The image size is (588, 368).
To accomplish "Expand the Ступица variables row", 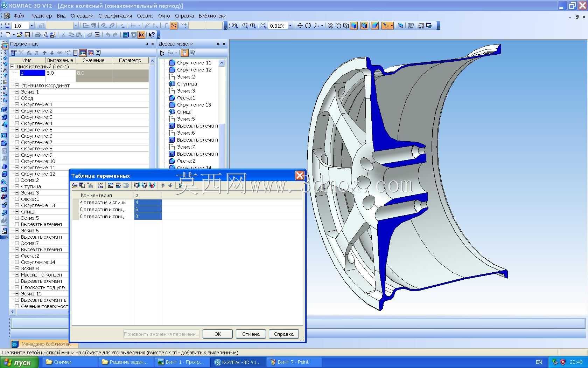I will pos(17,186).
